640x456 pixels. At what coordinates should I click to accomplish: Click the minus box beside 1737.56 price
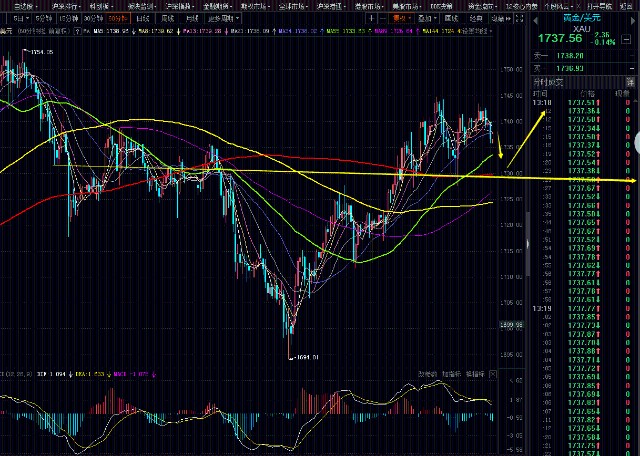[x=626, y=39]
